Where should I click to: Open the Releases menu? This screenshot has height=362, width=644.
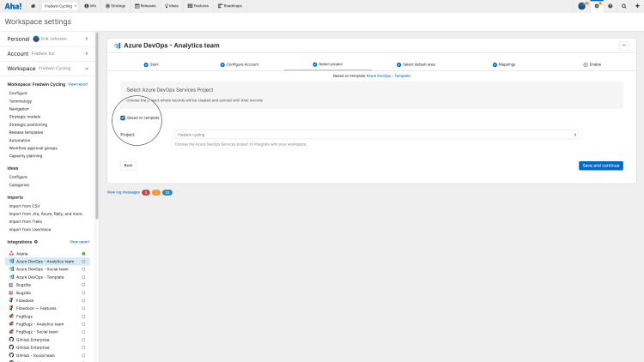145,6
